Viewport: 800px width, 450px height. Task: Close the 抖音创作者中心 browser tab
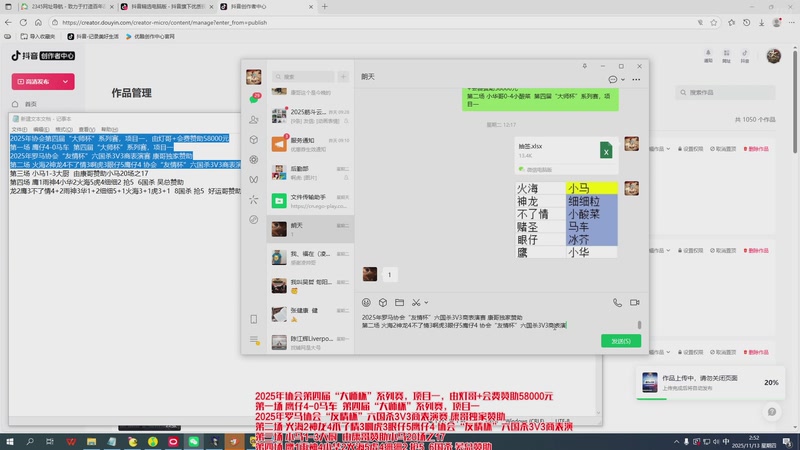(311, 7)
